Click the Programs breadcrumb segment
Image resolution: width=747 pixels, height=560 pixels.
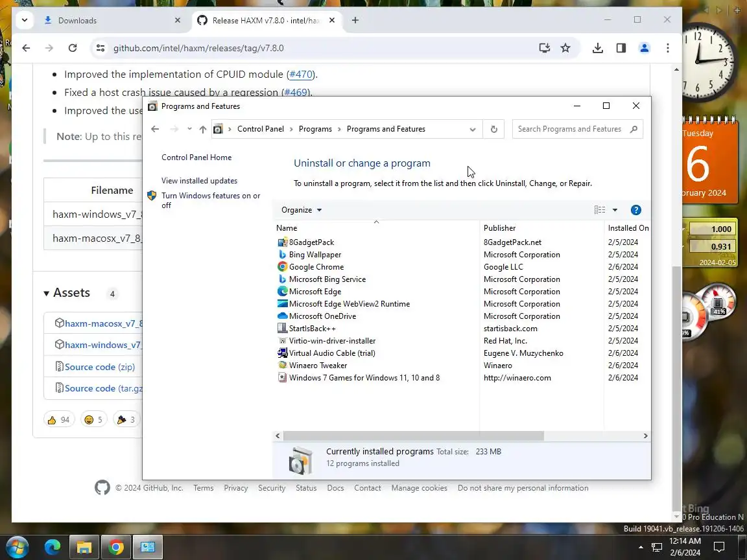coord(315,129)
